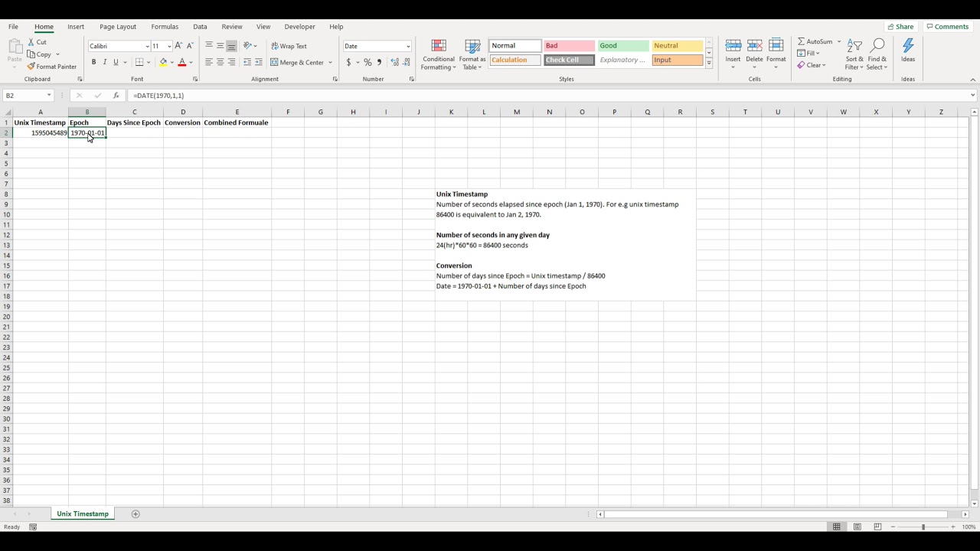
Task: Click the Ideas lightning icon
Action: (x=908, y=47)
